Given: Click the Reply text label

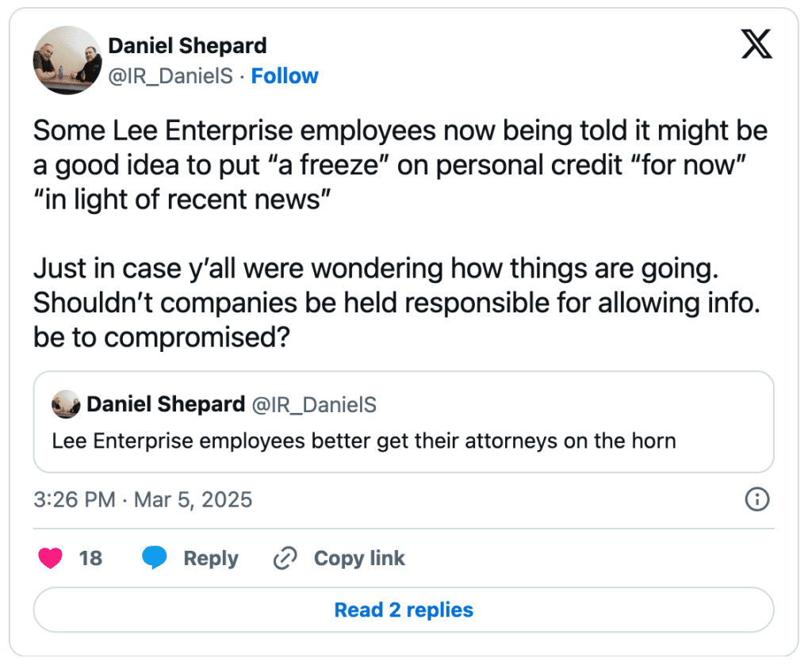Looking at the screenshot, I should (211, 558).
